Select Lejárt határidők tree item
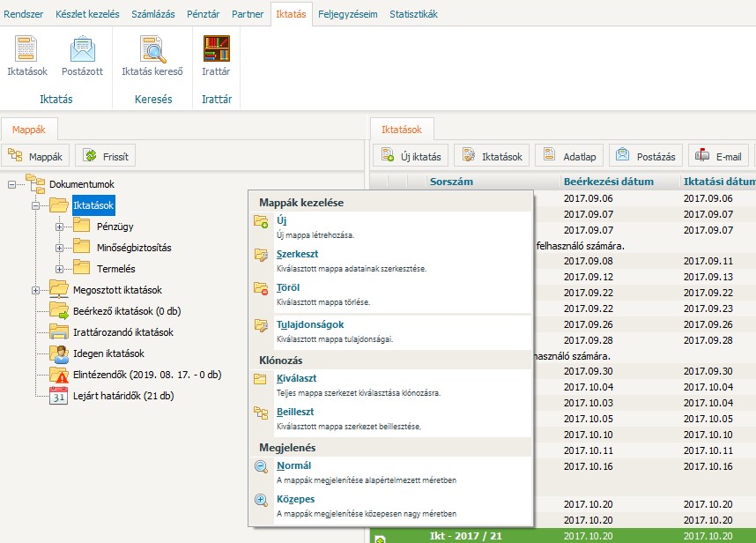 (x=122, y=396)
